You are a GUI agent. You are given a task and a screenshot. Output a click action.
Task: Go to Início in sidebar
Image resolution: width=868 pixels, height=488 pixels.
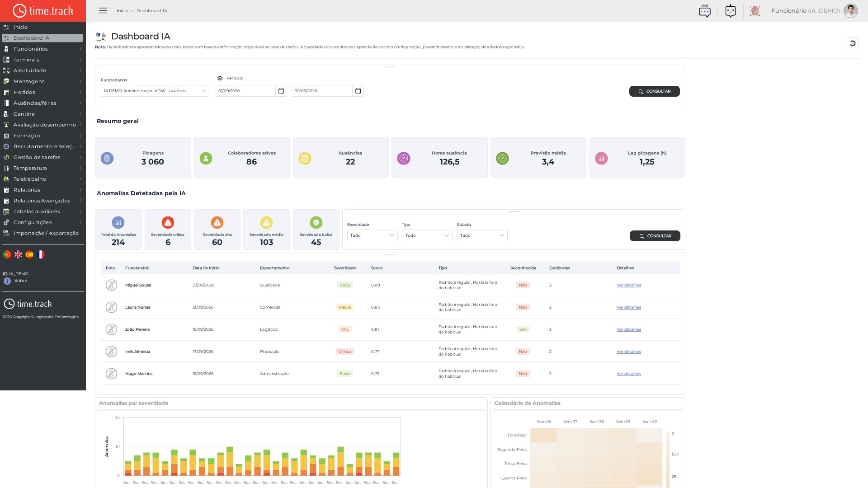(42, 27)
